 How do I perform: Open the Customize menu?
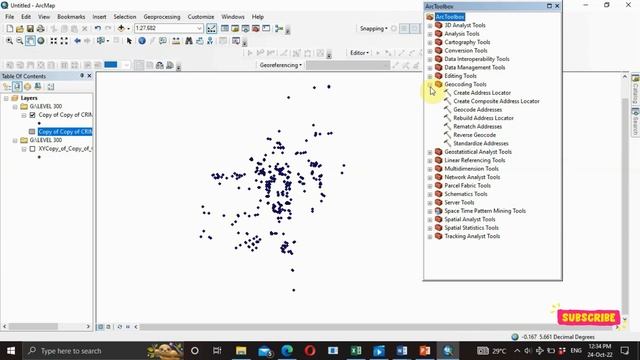pos(201,17)
